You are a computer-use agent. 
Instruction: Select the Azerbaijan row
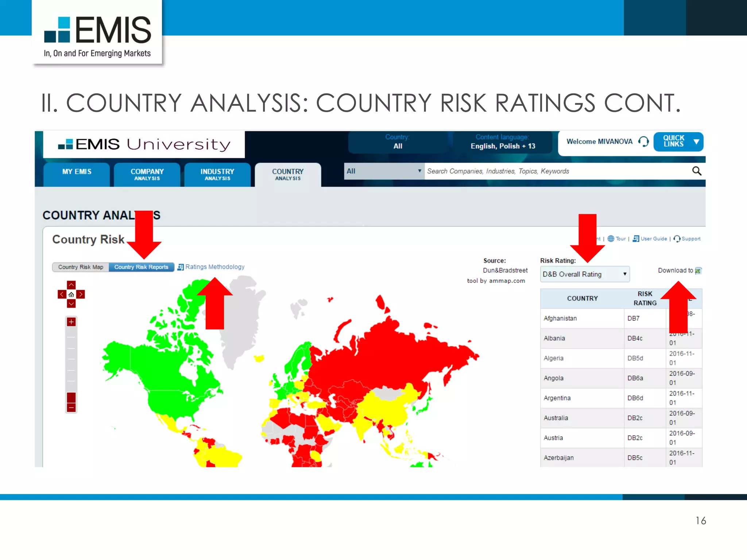(621, 458)
